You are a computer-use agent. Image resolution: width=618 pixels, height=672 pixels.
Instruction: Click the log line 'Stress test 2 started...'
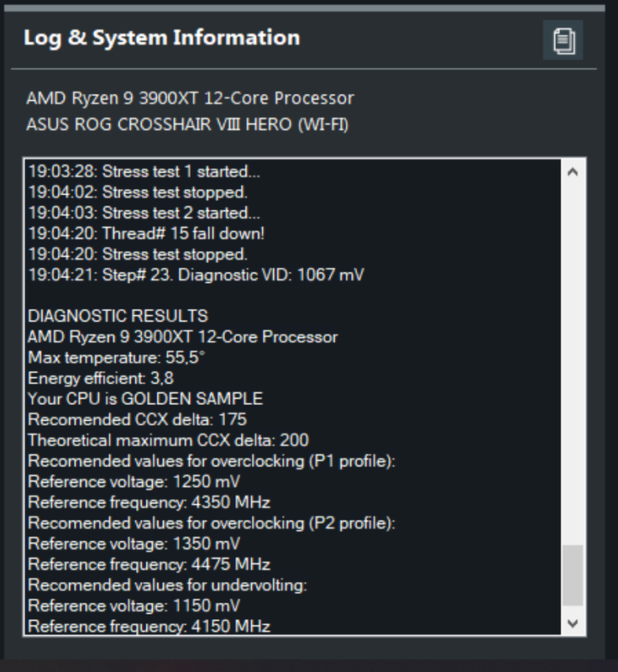pyautogui.click(x=181, y=213)
